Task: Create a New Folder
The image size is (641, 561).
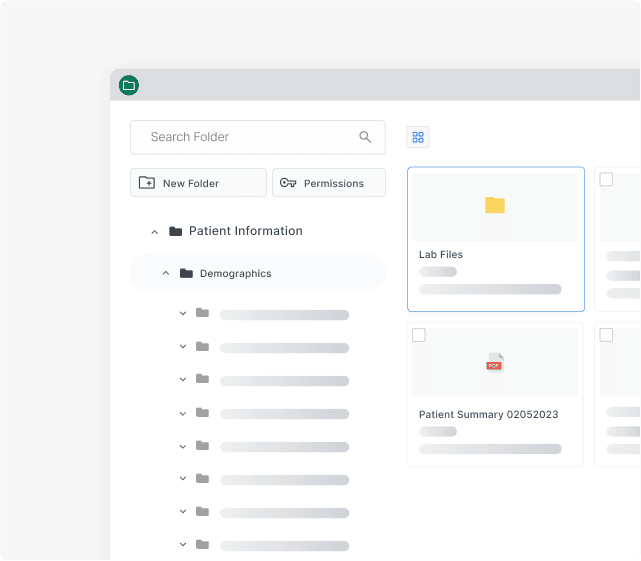Action: coord(198,183)
